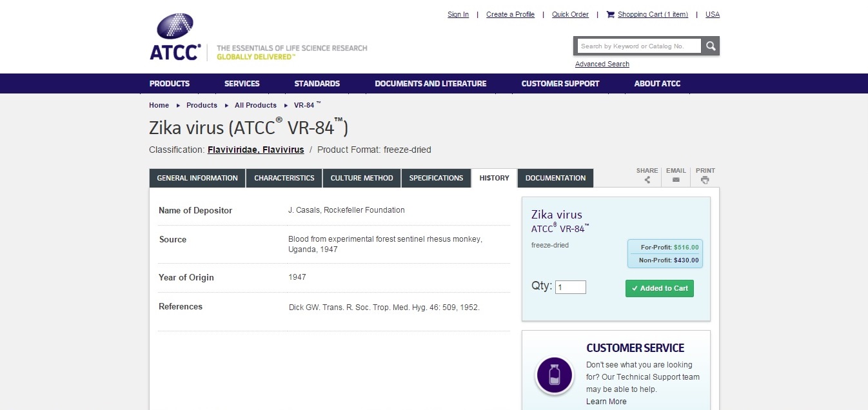Click the Email envelope icon
This screenshot has height=410, width=868.
pyautogui.click(x=676, y=180)
